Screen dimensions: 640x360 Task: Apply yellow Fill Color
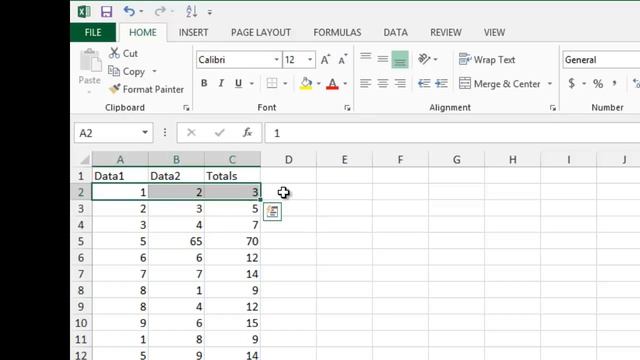(306, 83)
